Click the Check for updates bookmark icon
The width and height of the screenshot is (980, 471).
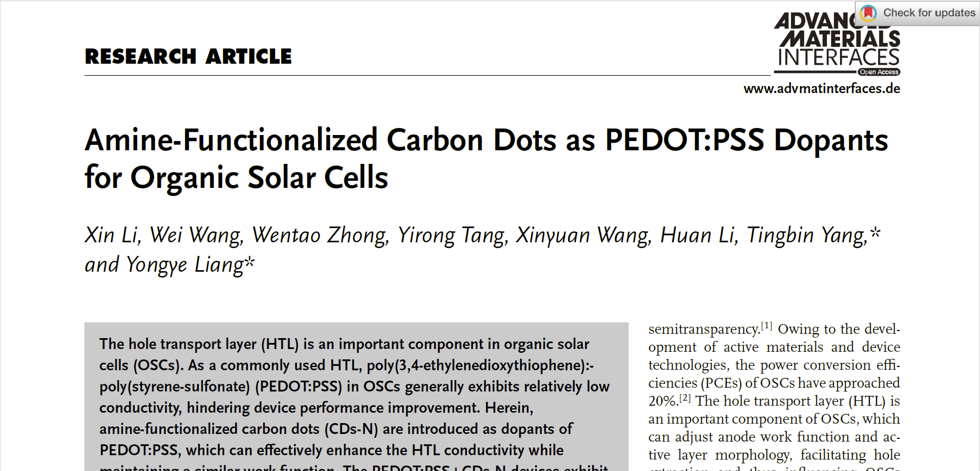[x=868, y=13]
